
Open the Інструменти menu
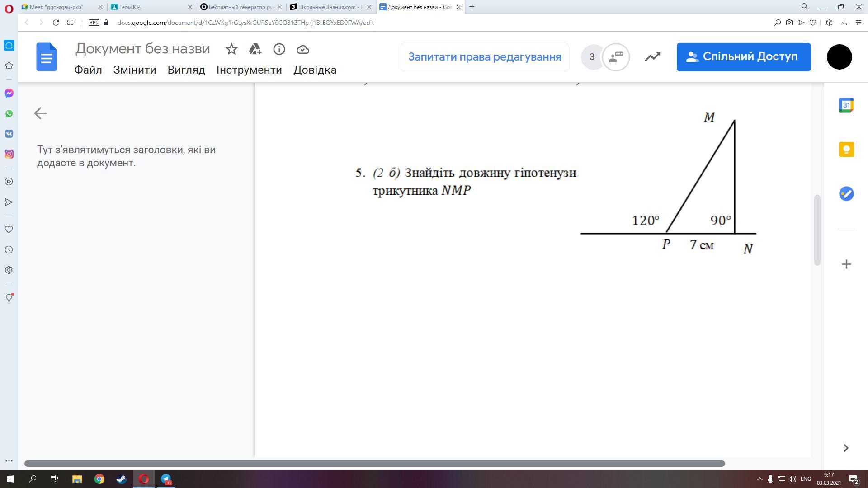(249, 70)
